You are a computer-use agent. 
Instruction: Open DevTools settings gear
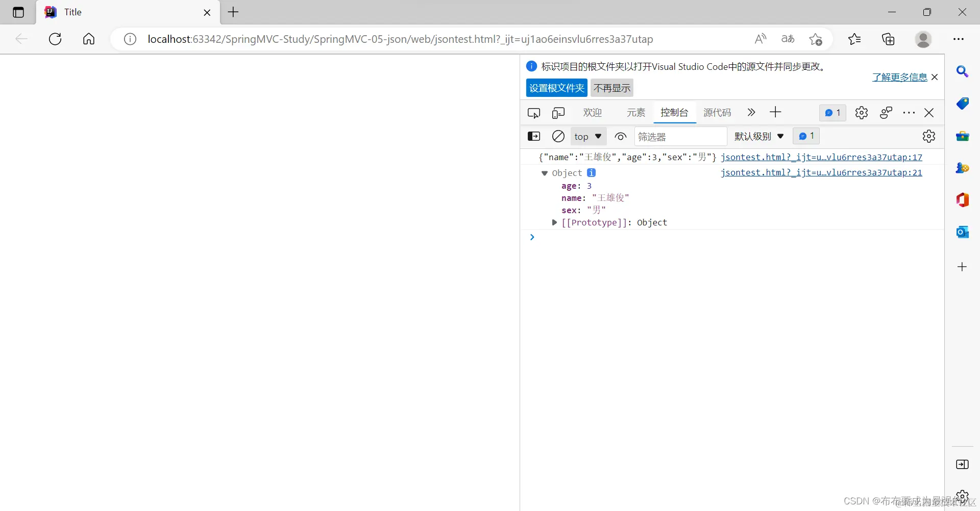click(862, 113)
